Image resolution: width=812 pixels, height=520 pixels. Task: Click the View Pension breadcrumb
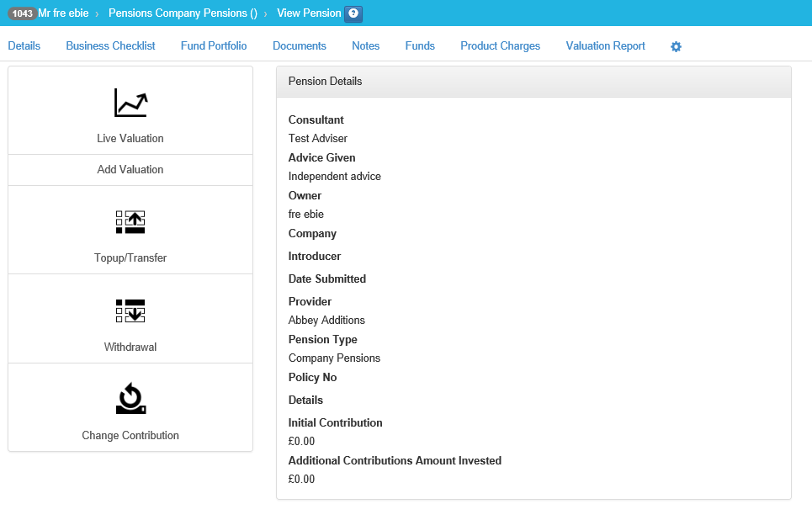click(309, 13)
